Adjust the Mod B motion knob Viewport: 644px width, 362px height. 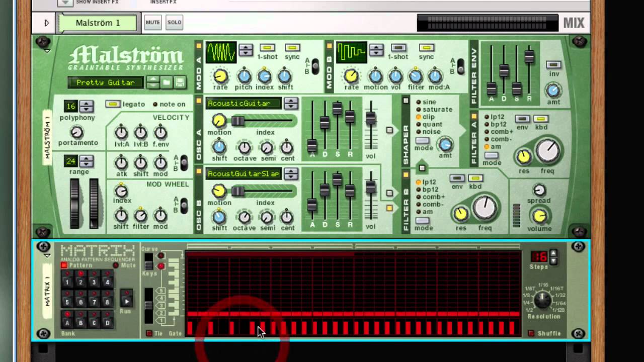(x=375, y=76)
